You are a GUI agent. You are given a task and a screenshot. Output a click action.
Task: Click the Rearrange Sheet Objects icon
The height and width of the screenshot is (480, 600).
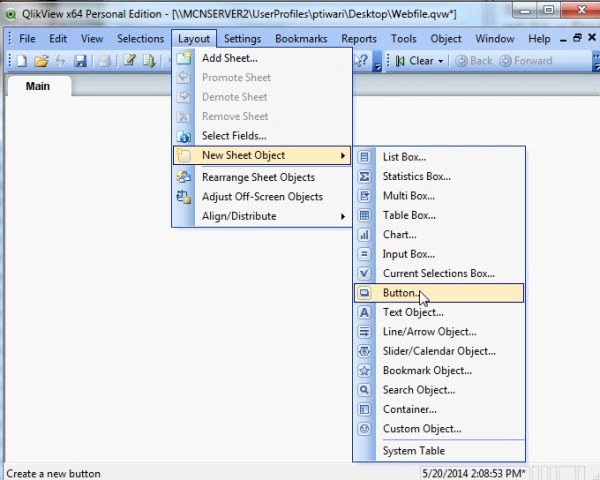184,177
